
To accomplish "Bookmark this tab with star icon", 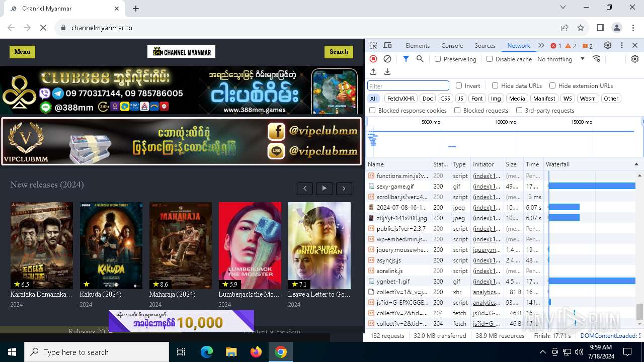I will (581, 28).
